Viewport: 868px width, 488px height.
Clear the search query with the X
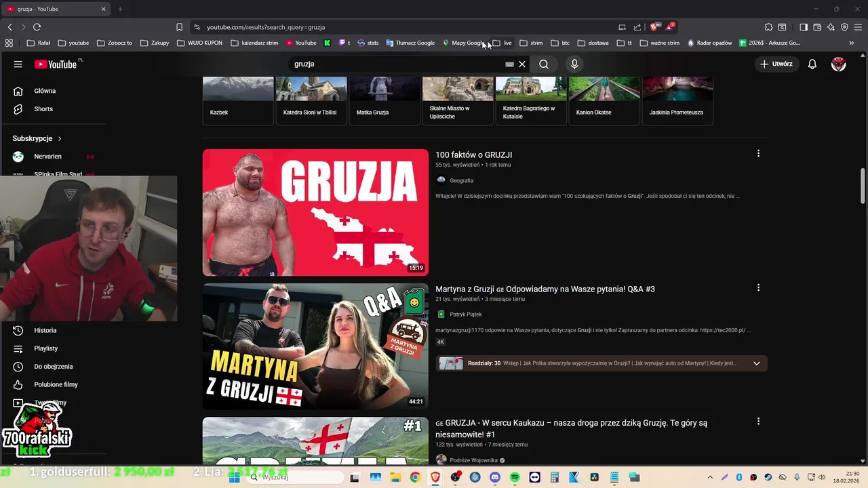(x=522, y=64)
